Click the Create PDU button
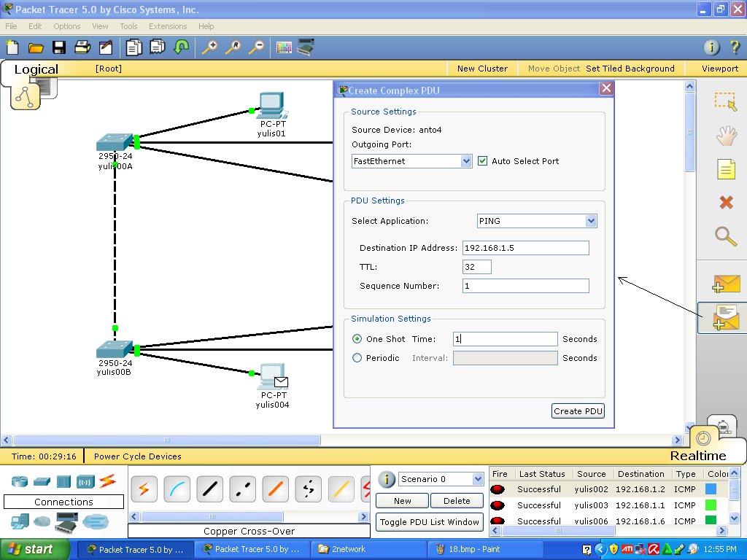The height and width of the screenshot is (560, 747). click(x=578, y=411)
